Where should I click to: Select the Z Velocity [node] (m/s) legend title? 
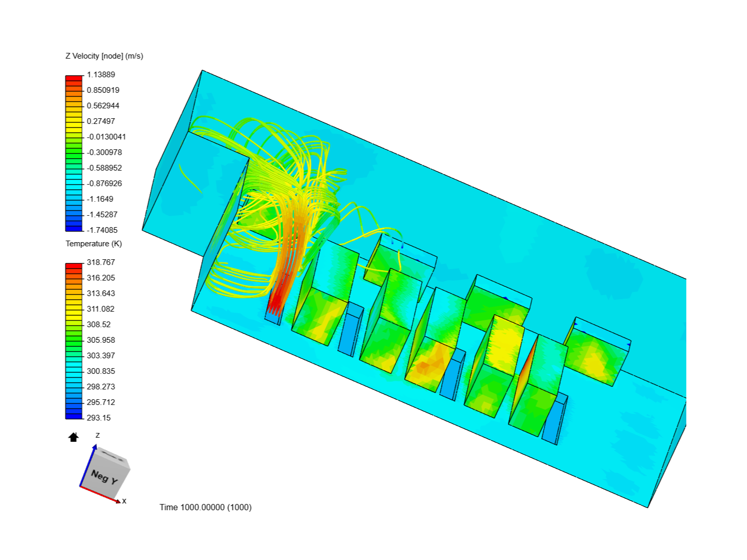tap(104, 56)
